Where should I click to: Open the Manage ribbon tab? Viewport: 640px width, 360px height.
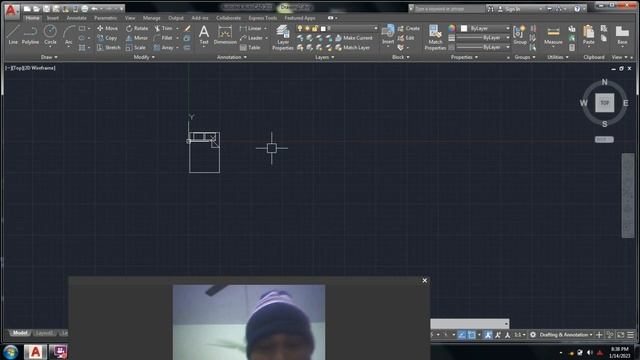(x=151, y=18)
